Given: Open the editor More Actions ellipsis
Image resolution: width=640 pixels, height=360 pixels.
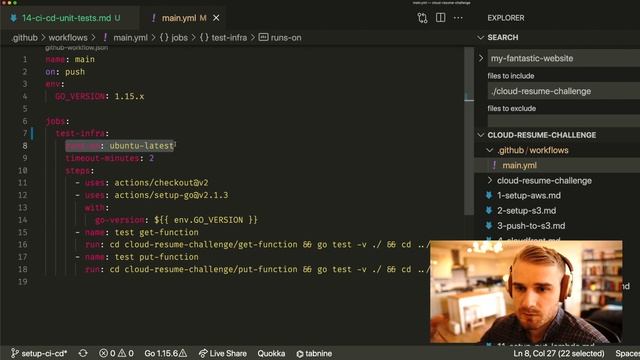Looking at the screenshot, I should (x=458, y=18).
